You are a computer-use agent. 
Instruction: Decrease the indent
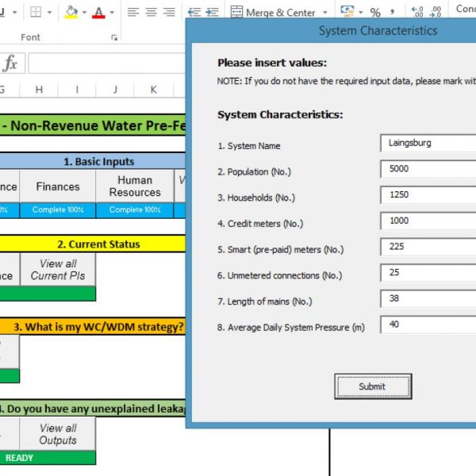[x=194, y=12]
